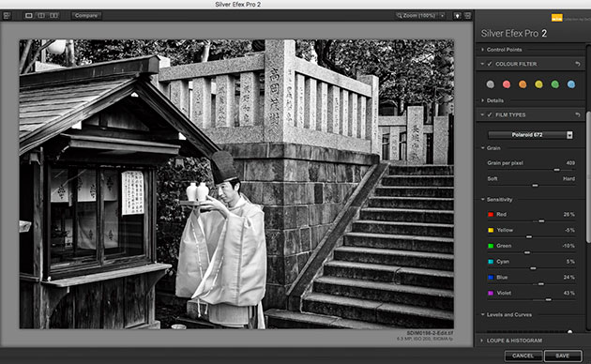
Task: Click the blue colour square beside Blue
Action: click(491, 278)
